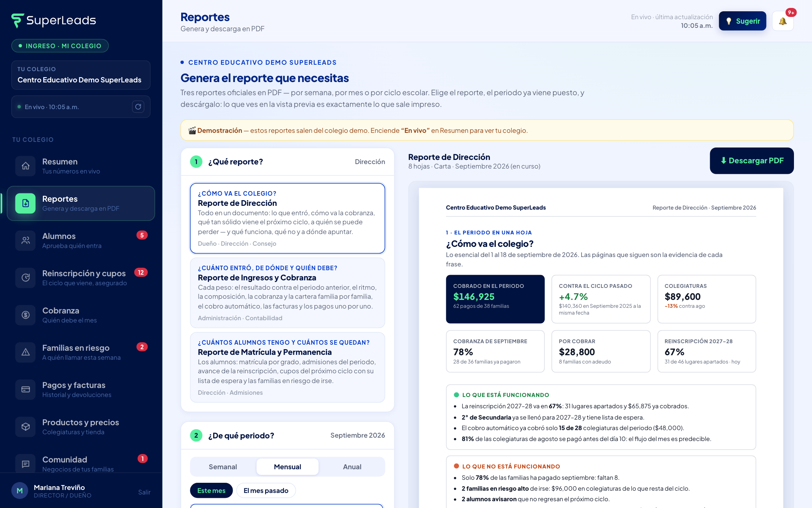This screenshot has width=812, height=508.
Task: Click the ¿De qué periodo? step heading
Action: coord(241,436)
